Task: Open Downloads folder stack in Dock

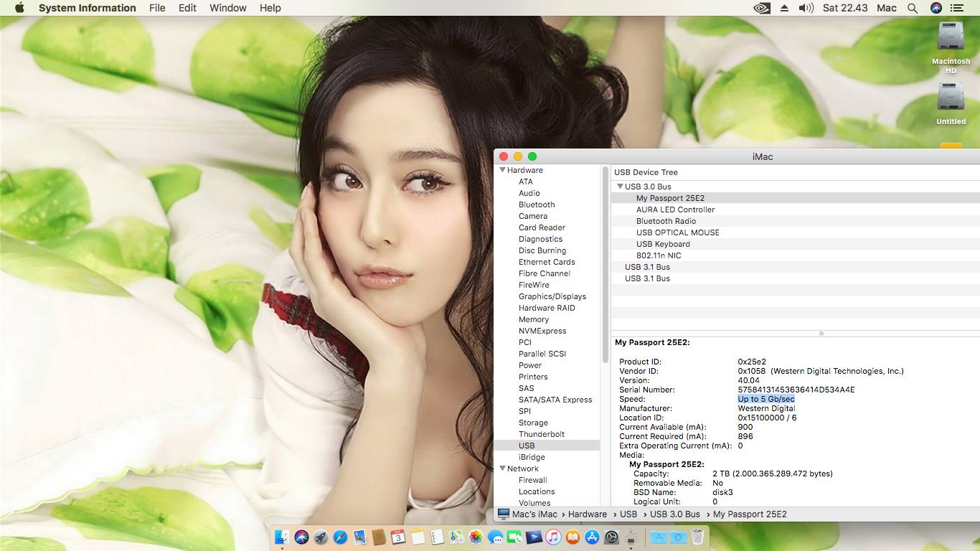Action: 677,537
